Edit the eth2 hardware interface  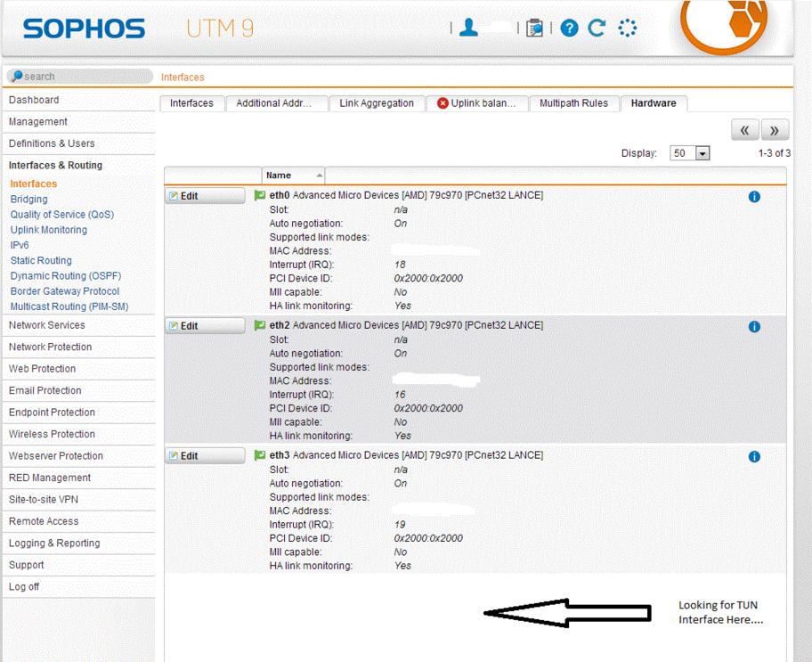coord(205,326)
